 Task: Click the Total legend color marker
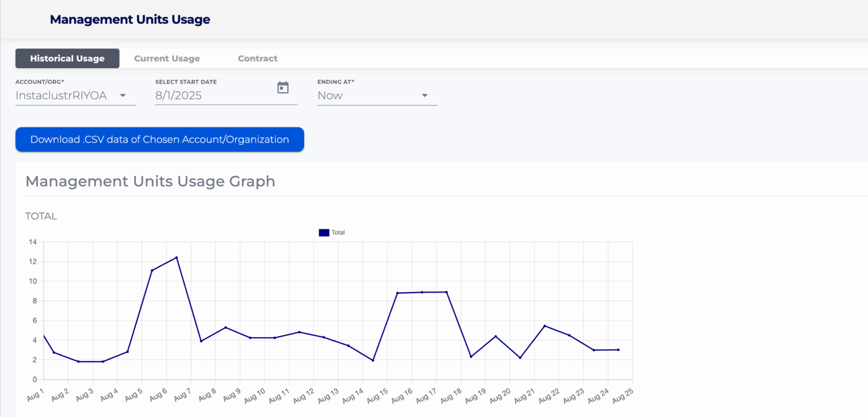tap(324, 232)
